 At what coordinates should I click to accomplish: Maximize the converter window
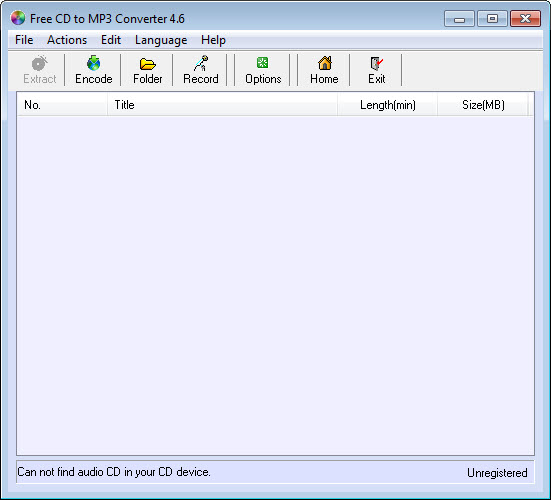(492, 19)
